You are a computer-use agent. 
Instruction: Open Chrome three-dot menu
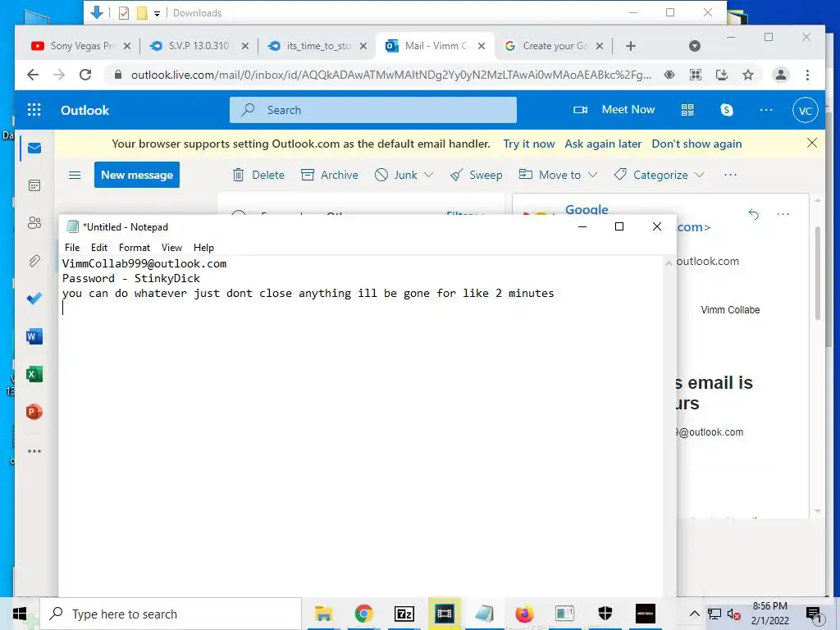click(x=807, y=75)
